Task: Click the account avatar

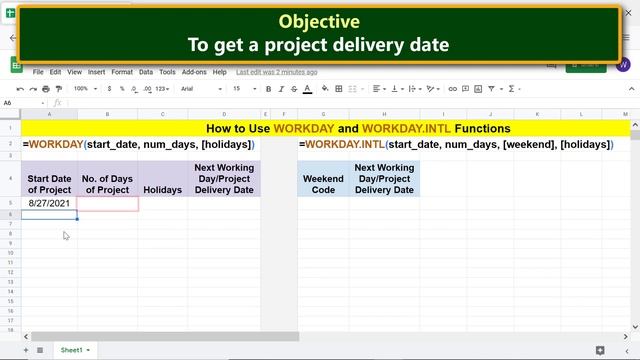Action: [623, 64]
